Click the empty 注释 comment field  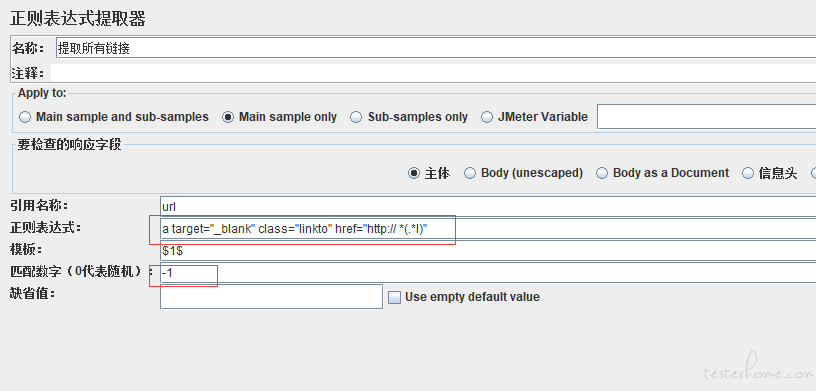433,73
